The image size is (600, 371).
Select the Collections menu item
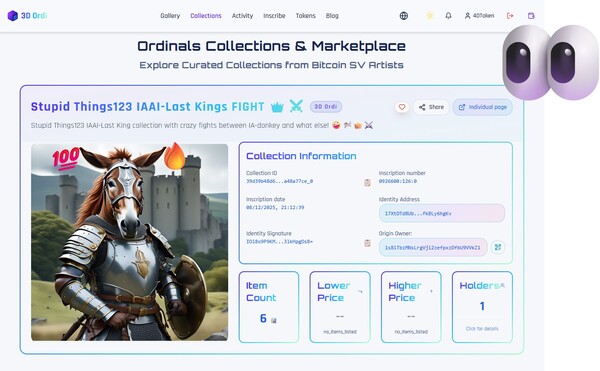click(x=206, y=16)
